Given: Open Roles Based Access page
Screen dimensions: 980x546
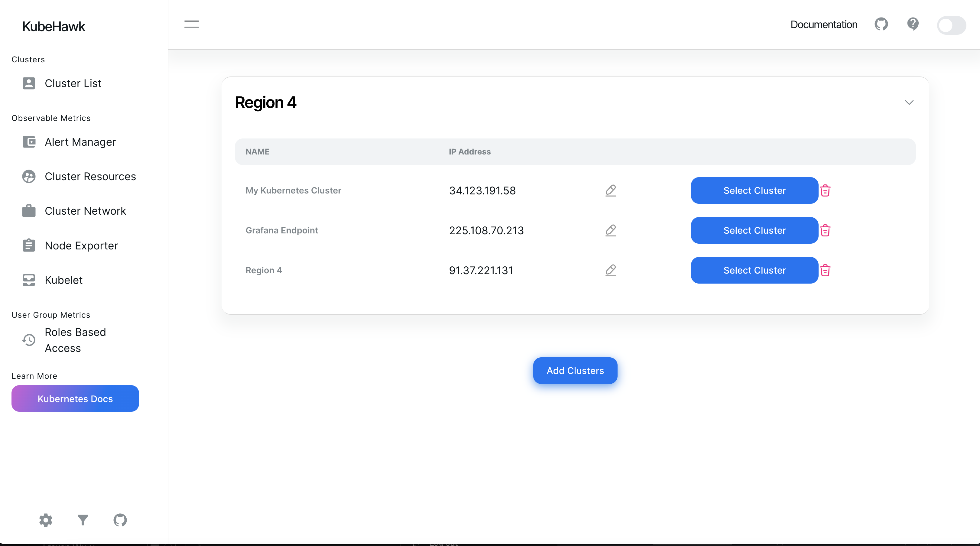Looking at the screenshot, I should pyautogui.click(x=75, y=340).
